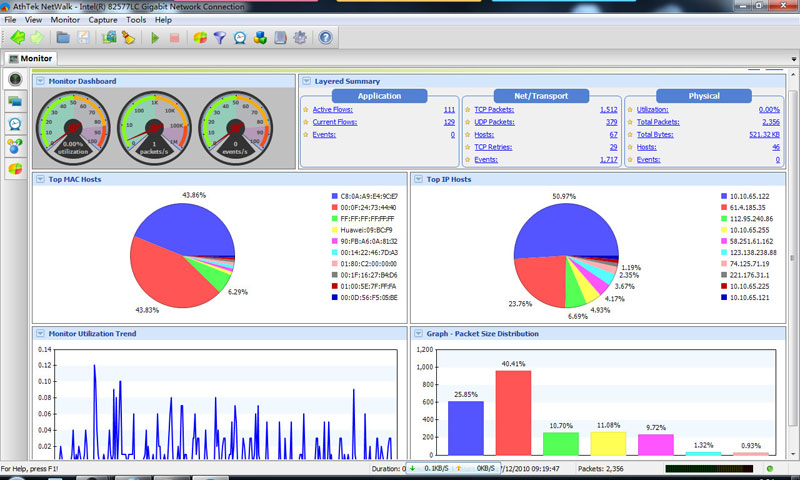This screenshot has width=800, height=480.
Task: Collapse the Graph - Packet Size Distribution panel
Action: 417,333
